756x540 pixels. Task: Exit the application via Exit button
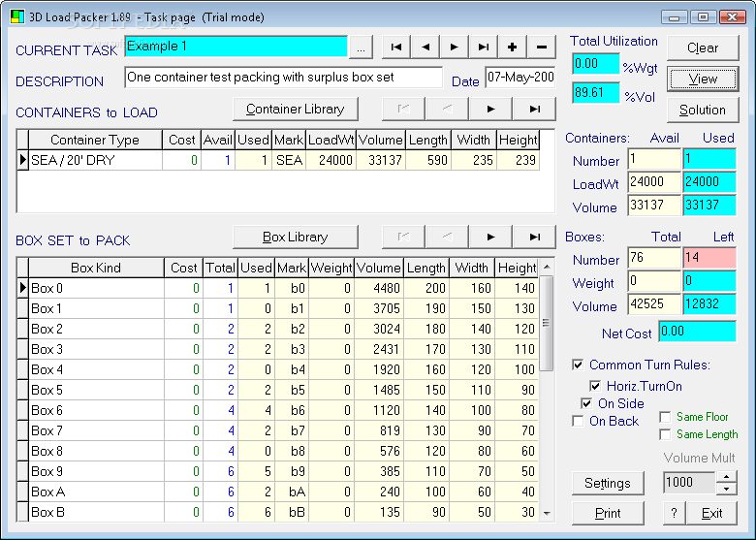(711, 513)
